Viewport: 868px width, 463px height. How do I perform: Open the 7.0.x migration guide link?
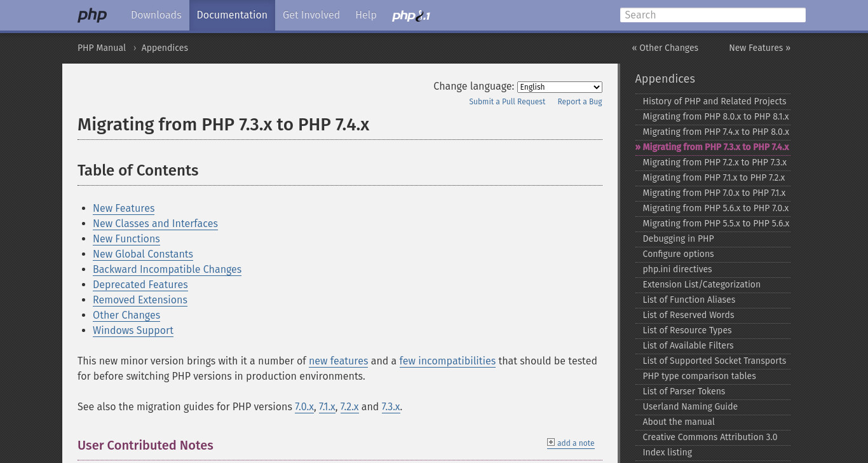point(304,407)
